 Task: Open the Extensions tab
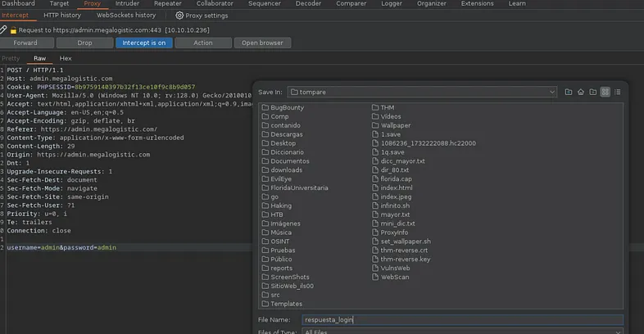[x=477, y=4]
